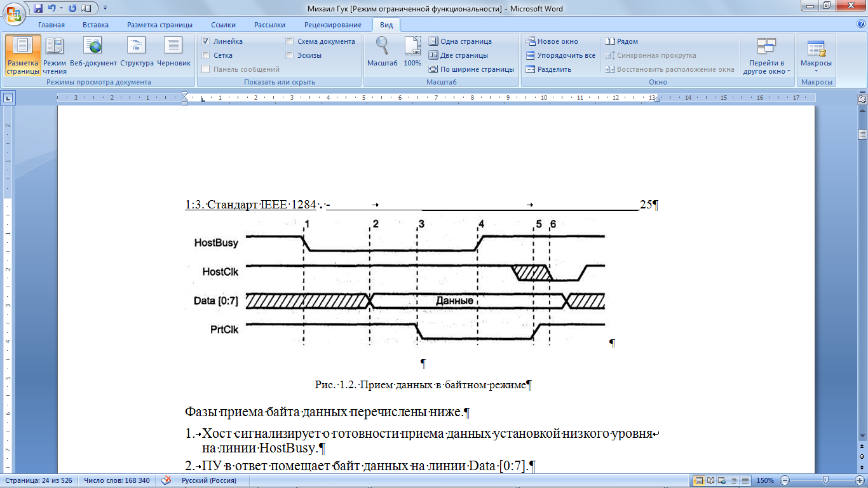Redo action in Quick Access toolbar
The image size is (868, 488).
pos(72,9)
